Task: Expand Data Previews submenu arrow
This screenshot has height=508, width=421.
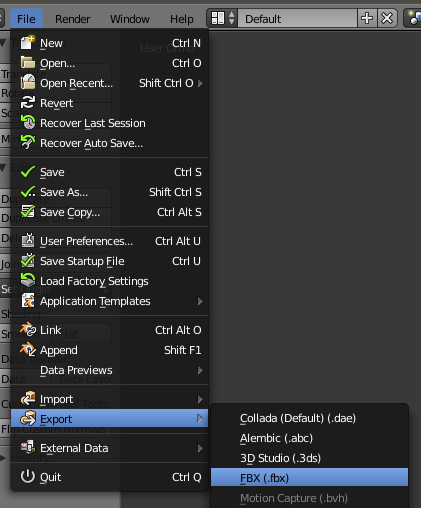Action: pyautogui.click(x=200, y=370)
